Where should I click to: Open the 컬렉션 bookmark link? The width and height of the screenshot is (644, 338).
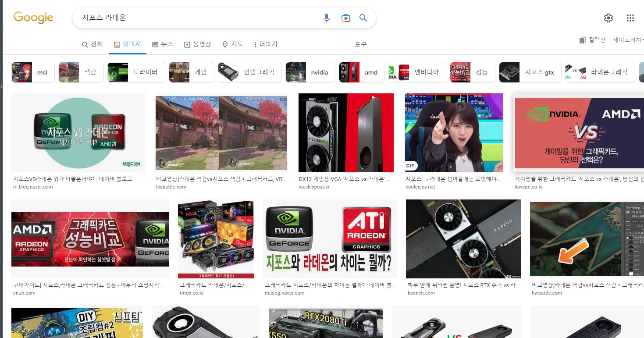pyautogui.click(x=592, y=40)
